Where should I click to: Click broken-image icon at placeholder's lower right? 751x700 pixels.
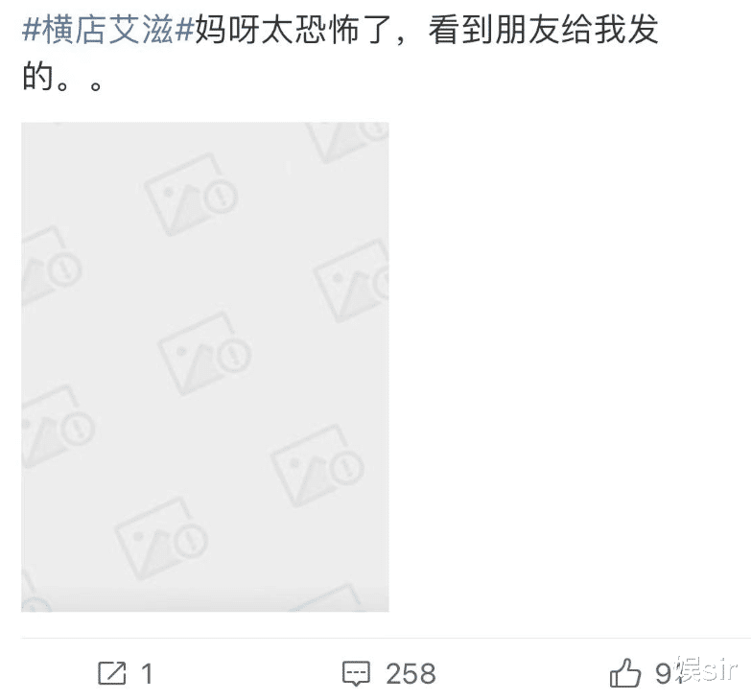coord(317,465)
